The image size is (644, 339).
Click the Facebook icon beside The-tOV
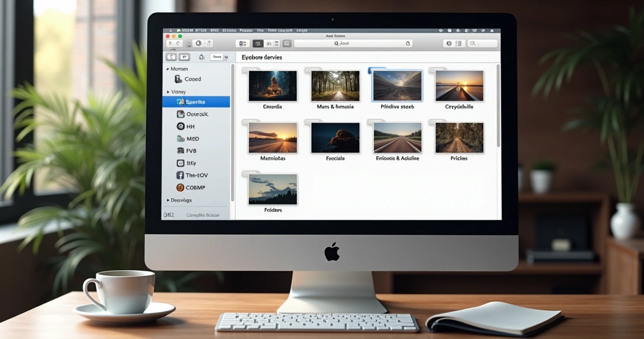(x=180, y=175)
